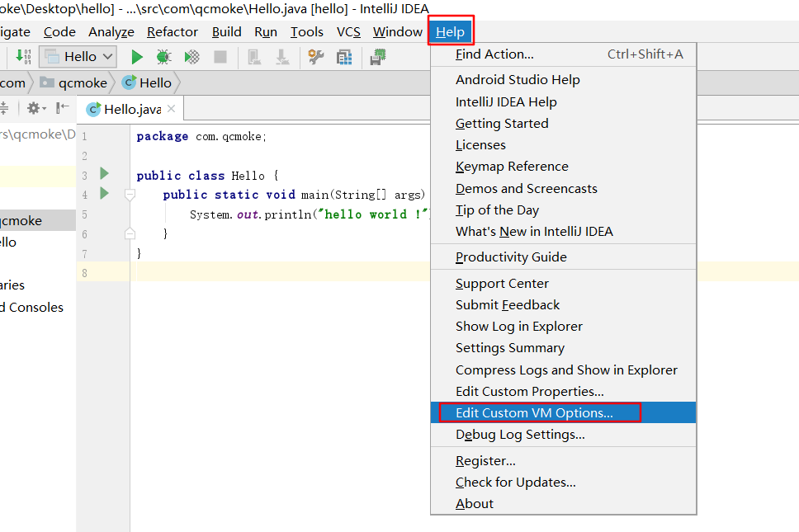Open Getting Started from Help menu
The height and width of the screenshot is (532, 799).
pos(564,123)
